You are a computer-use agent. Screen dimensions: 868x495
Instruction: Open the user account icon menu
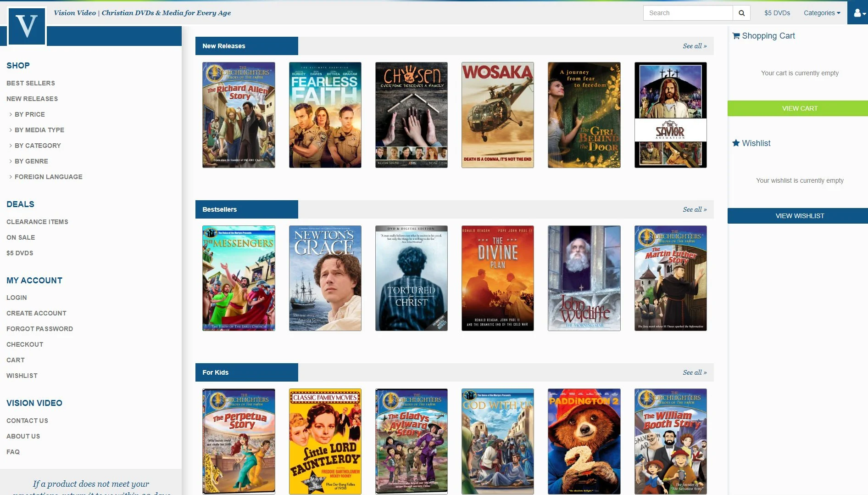click(x=858, y=13)
